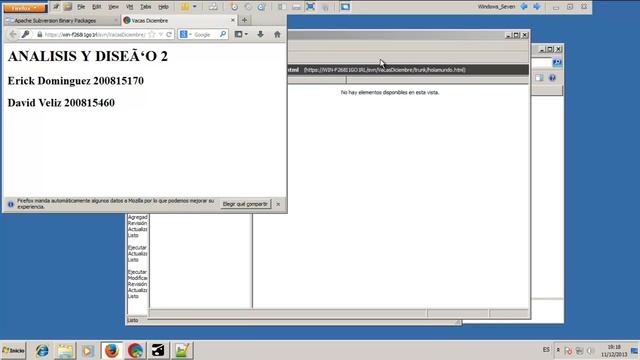Click the panel icon beside help in rear window
The width and height of the screenshot is (640, 360).
(x=539, y=78)
